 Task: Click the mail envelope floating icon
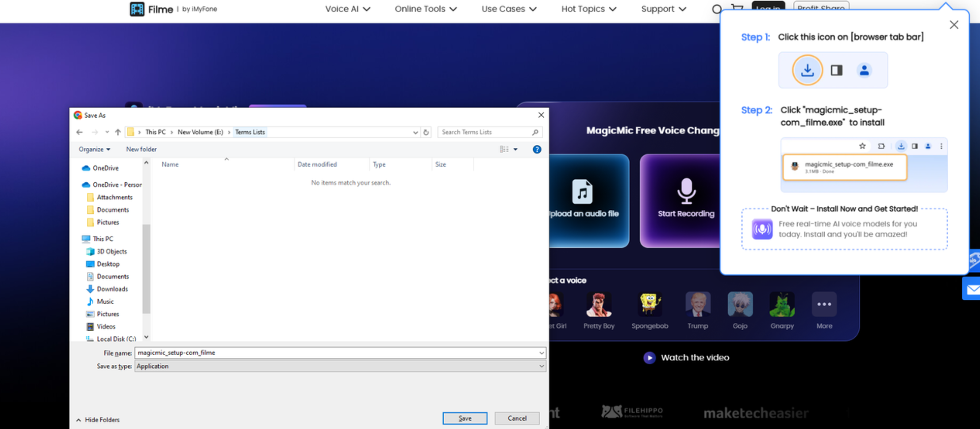(972, 290)
